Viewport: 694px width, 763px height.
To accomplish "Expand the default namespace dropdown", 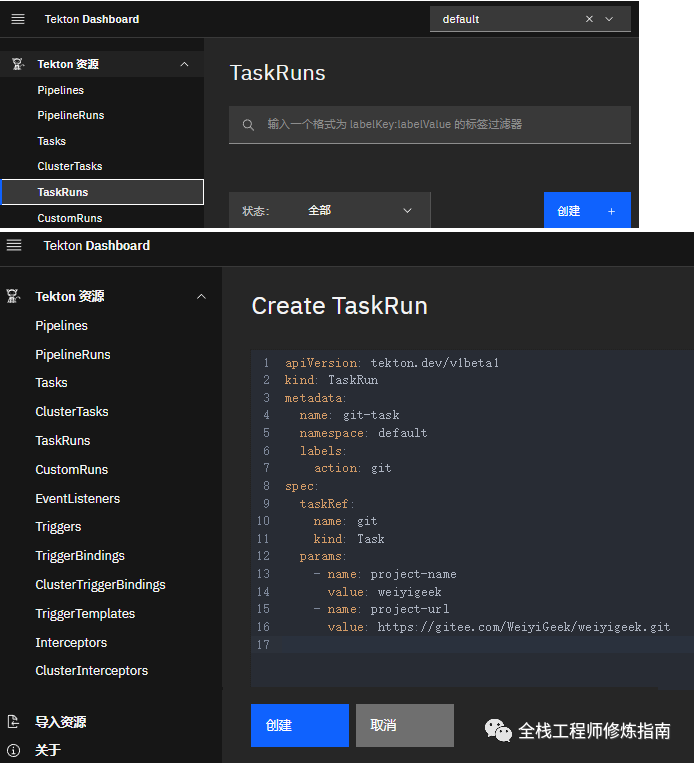I will pyautogui.click(x=609, y=19).
